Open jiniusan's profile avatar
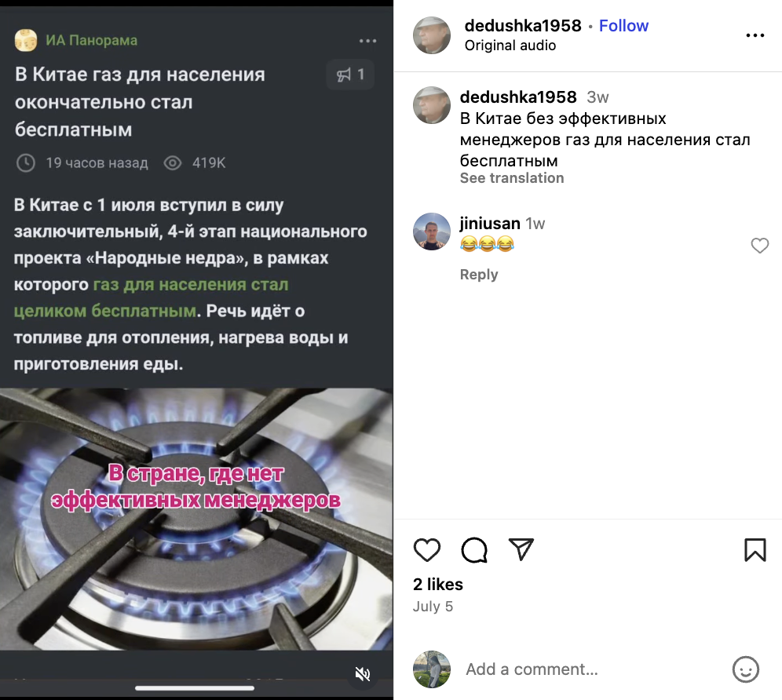The image size is (782, 700). (x=432, y=232)
